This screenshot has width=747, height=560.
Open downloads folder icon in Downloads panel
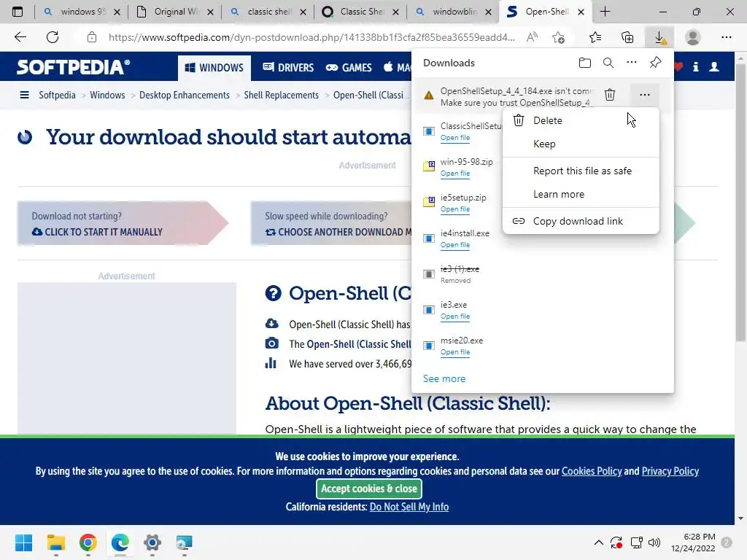pyautogui.click(x=585, y=63)
